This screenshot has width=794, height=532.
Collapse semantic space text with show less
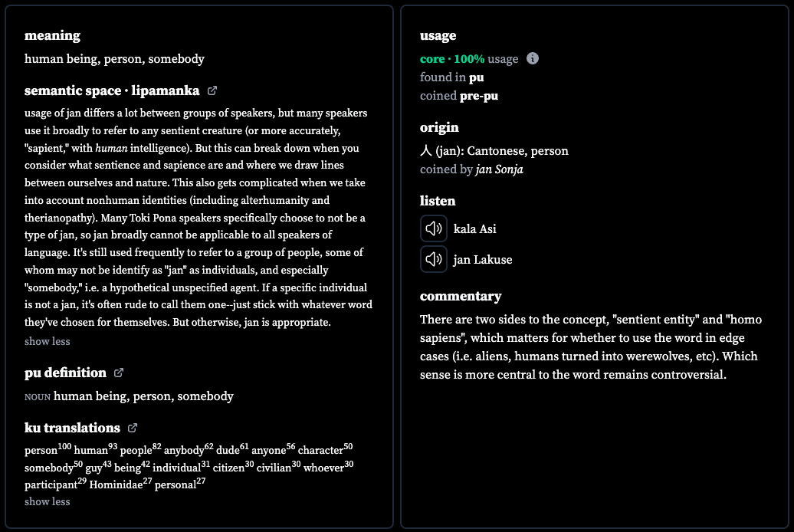point(47,341)
